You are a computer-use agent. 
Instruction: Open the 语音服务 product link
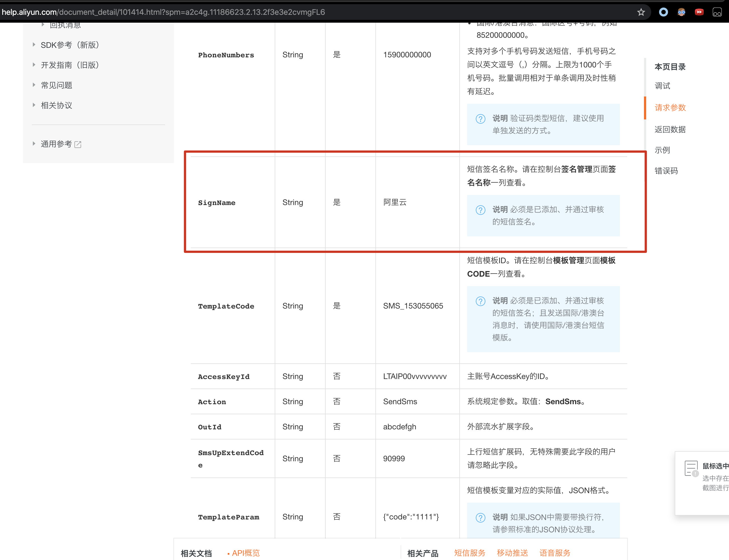click(x=555, y=553)
